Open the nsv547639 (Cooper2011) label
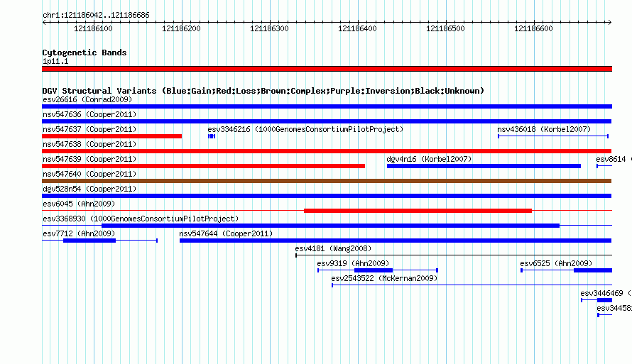The image size is (632, 364). click(89, 159)
